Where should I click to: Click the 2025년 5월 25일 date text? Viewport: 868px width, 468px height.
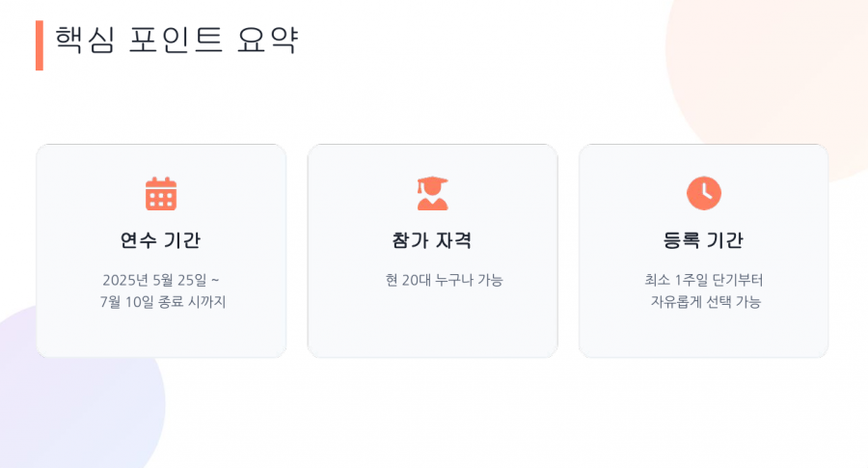point(155,280)
